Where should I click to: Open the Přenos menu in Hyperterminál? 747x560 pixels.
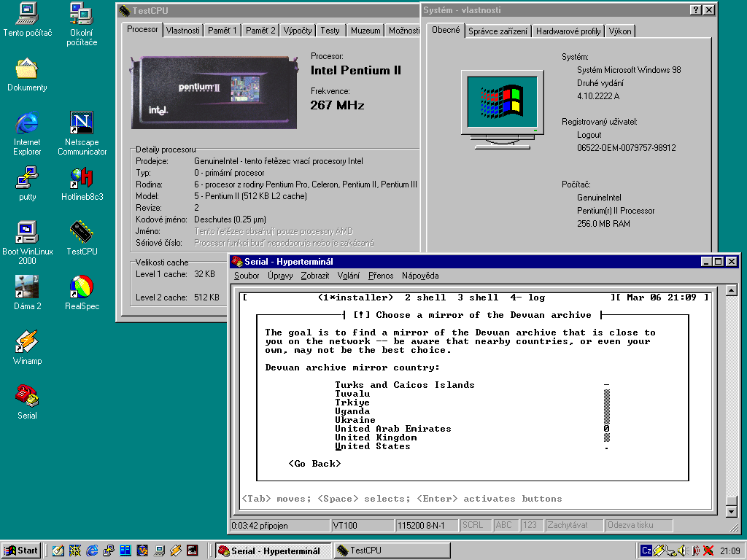coord(381,276)
